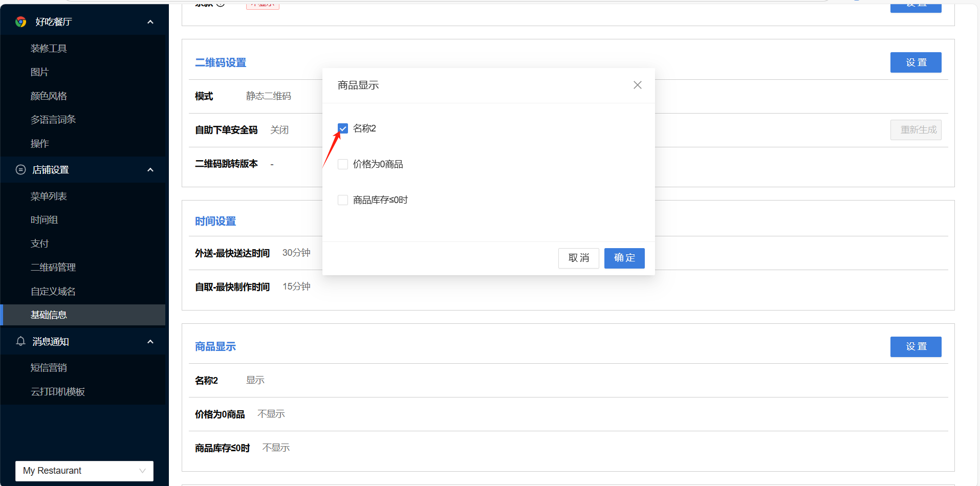Open the My Restaurant dropdown
The image size is (980, 486).
coord(84,471)
